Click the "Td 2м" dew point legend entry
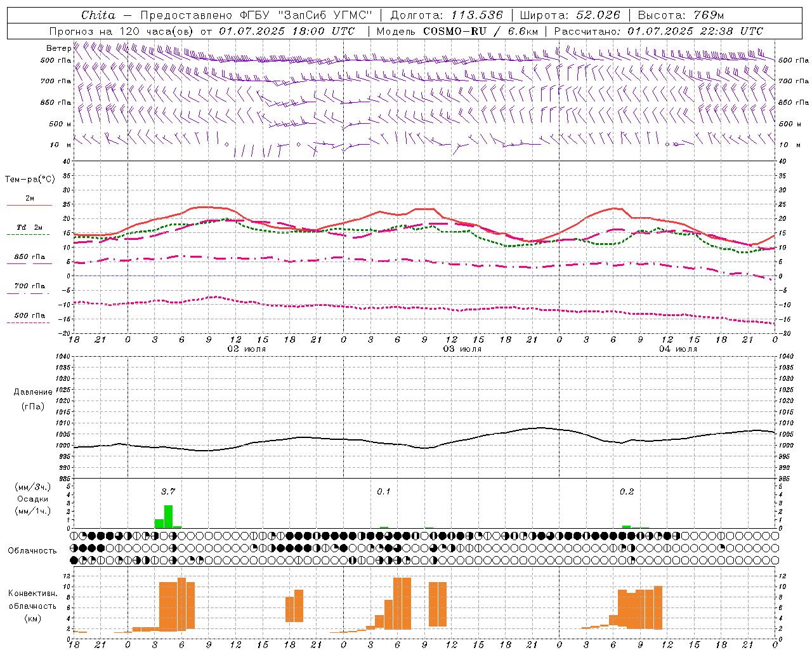 point(29,228)
